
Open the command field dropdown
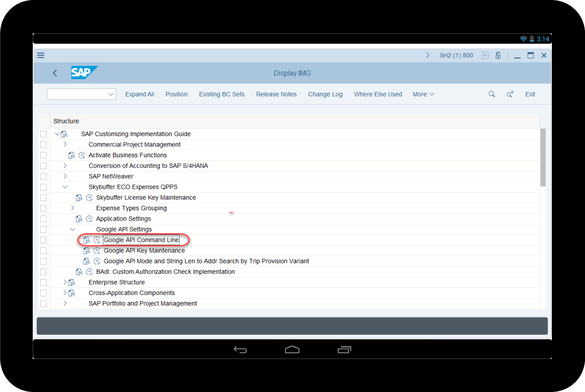(111, 94)
